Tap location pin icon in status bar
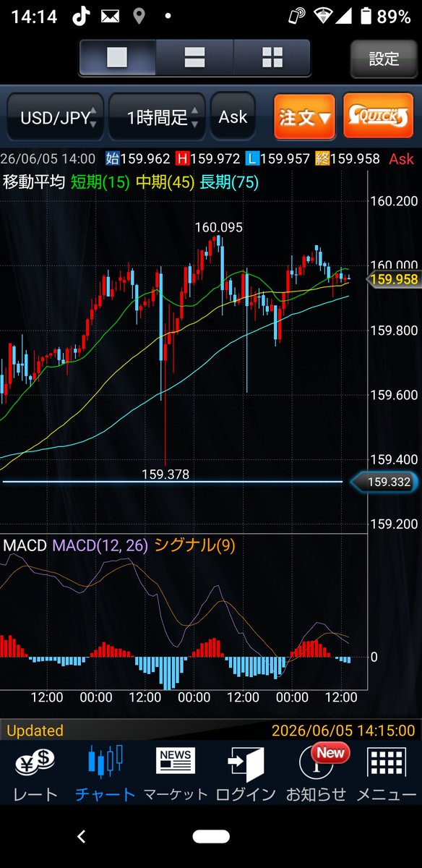 [x=139, y=16]
